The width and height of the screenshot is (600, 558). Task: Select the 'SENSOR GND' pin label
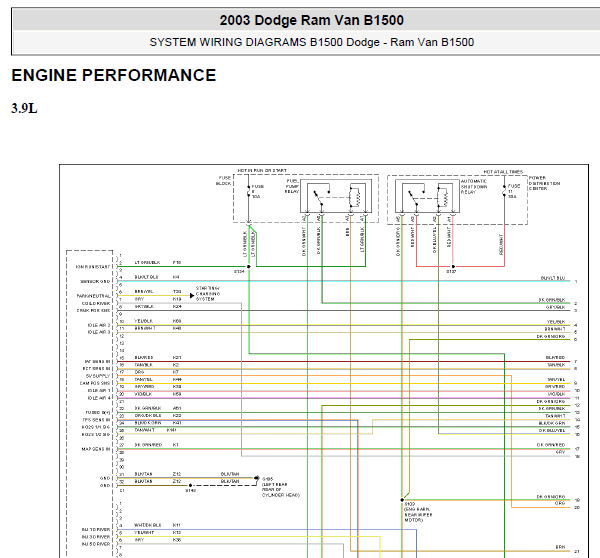point(95,281)
